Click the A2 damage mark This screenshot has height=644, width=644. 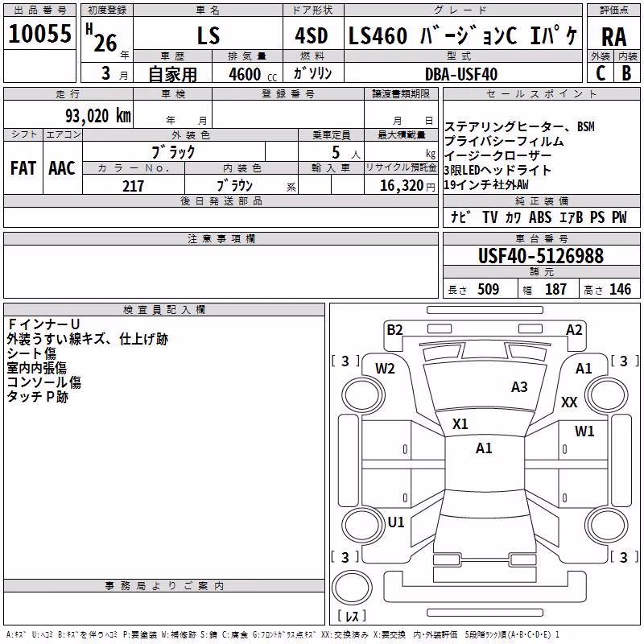574,329
